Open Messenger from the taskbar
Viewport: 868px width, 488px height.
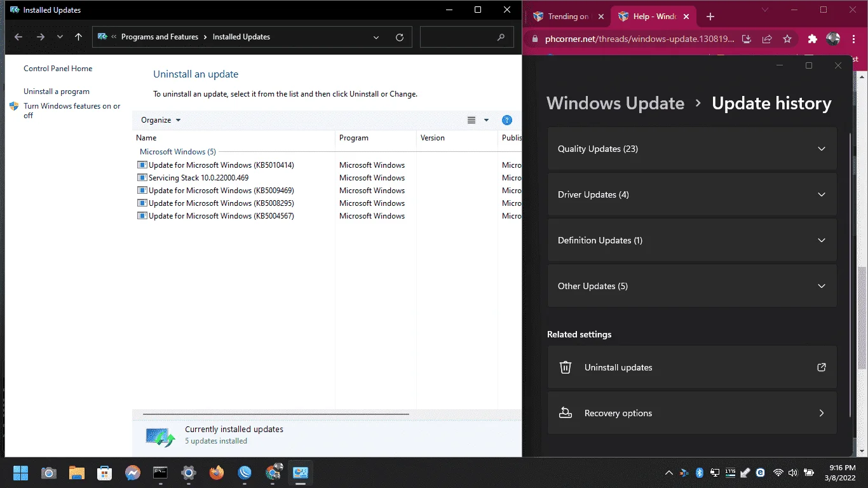132,473
